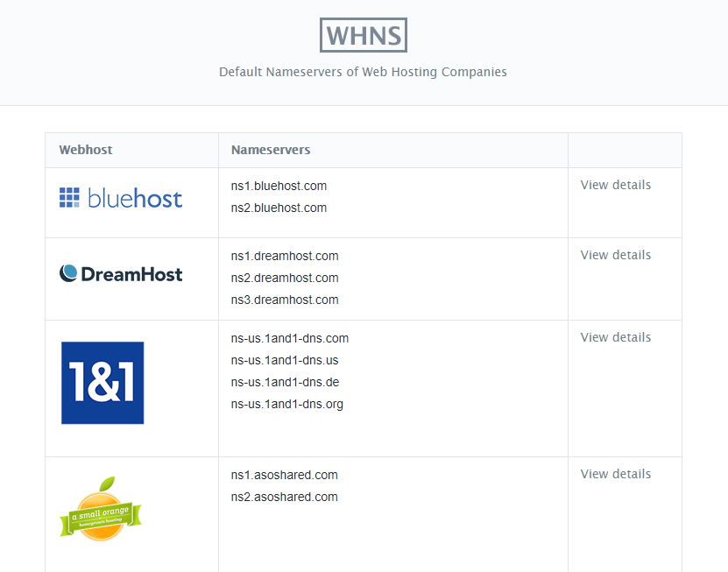Open View details for DreamHost
Screen dimensions: 728x572
click(616, 255)
